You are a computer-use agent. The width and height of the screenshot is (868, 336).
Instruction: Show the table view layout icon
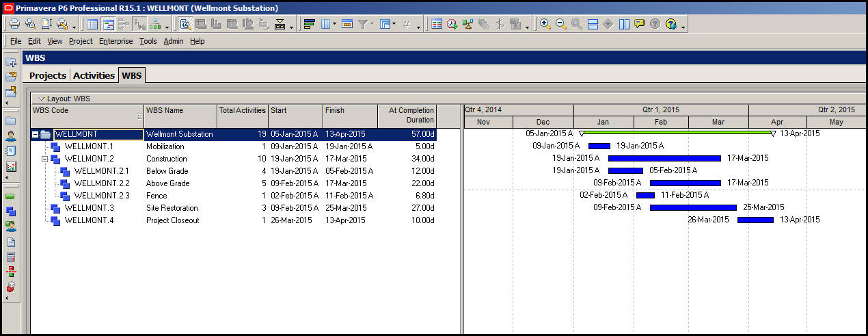[x=92, y=24]
